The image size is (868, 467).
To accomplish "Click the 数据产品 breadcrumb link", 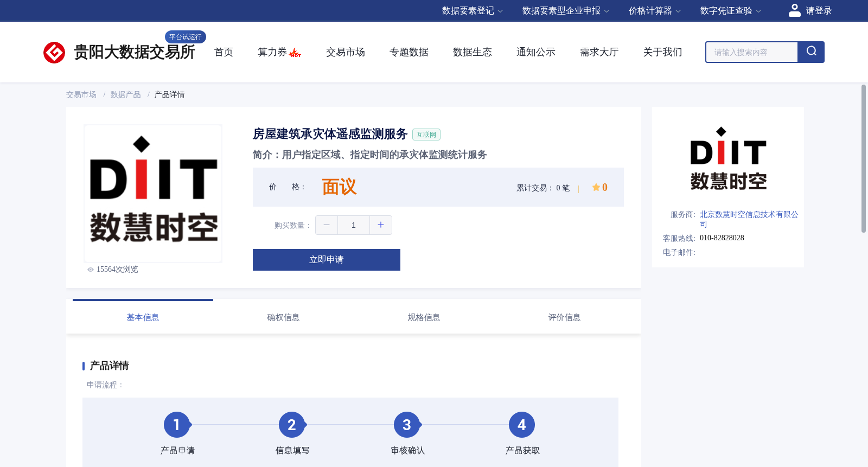I will (126, 95).
